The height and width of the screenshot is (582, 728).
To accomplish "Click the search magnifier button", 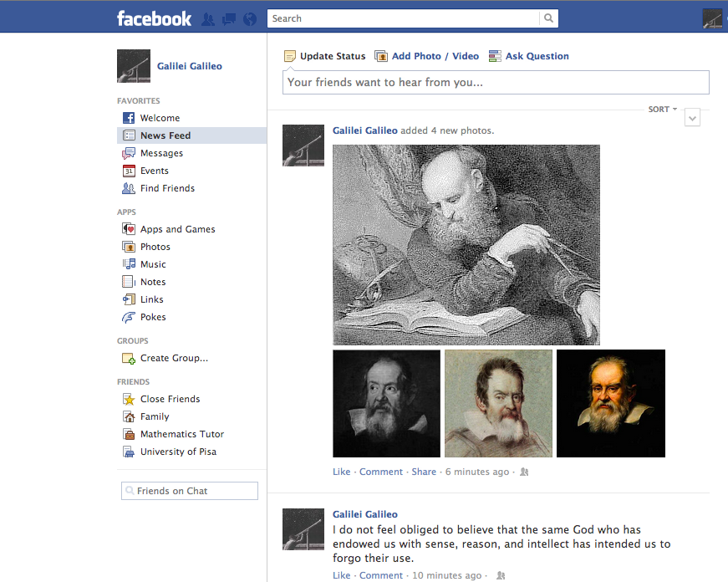I will pyautogui.click(x=548, y=18).
